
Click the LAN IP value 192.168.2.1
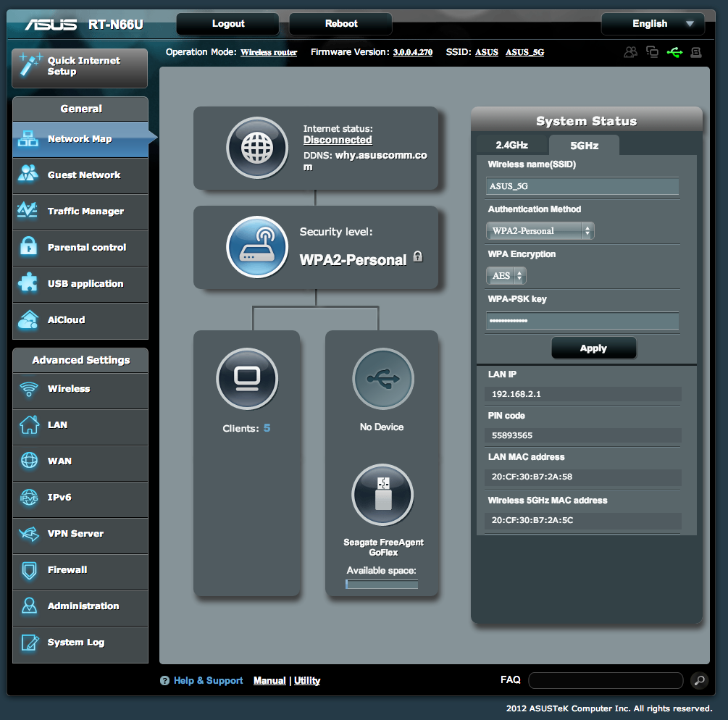[516, 394]
